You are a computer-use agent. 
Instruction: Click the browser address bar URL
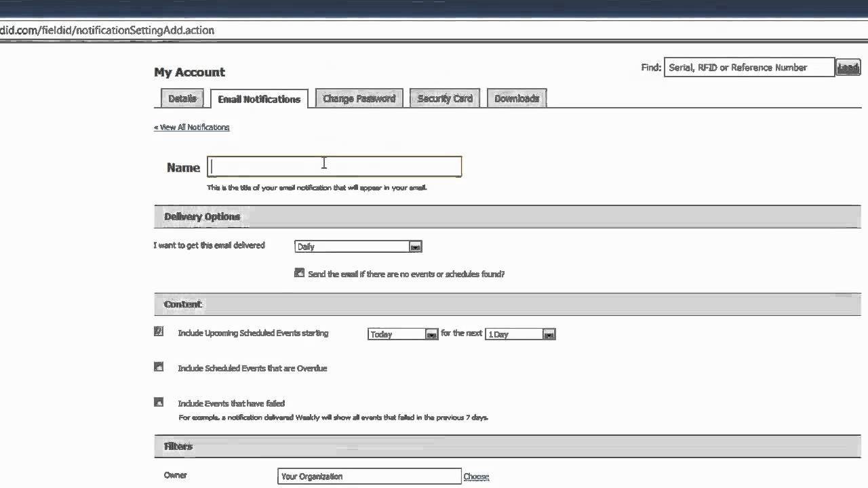[107, 30]
